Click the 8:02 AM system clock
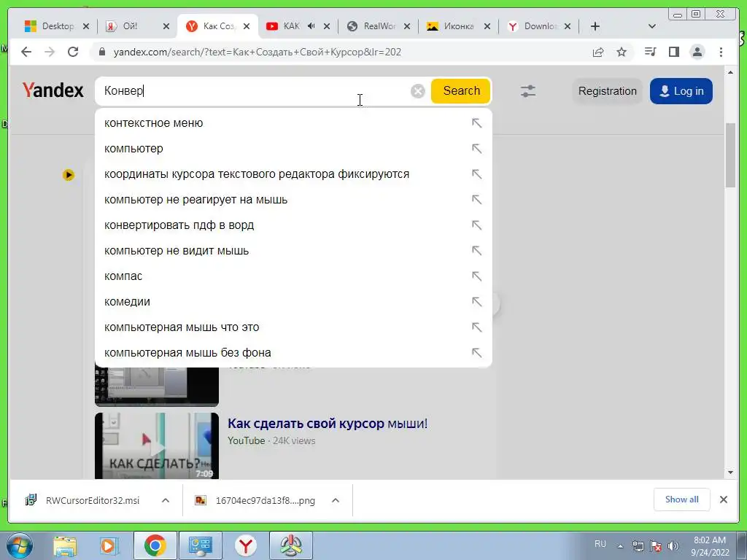747x560 pixels. [x=709, y=540]
